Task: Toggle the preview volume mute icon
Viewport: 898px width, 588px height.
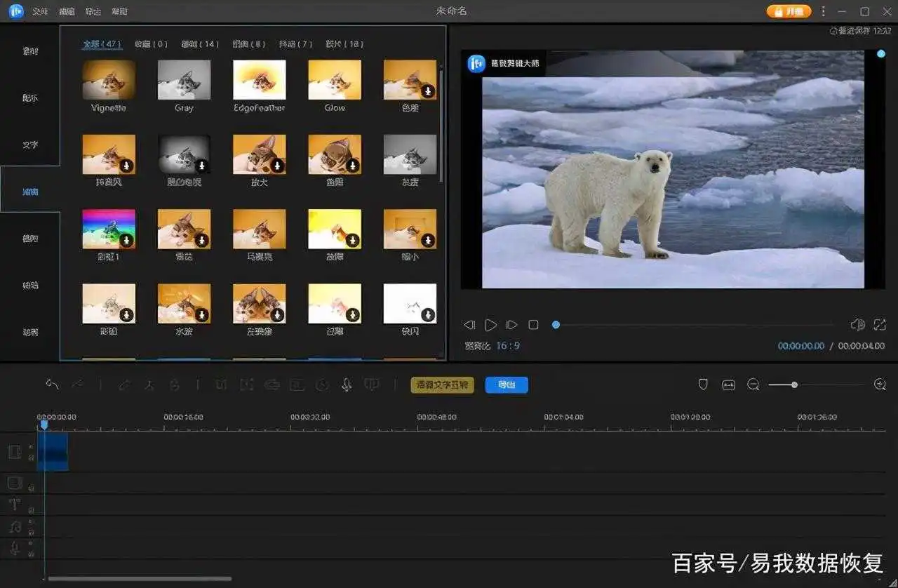Action: pyautogui.click(x=857, y=325)
